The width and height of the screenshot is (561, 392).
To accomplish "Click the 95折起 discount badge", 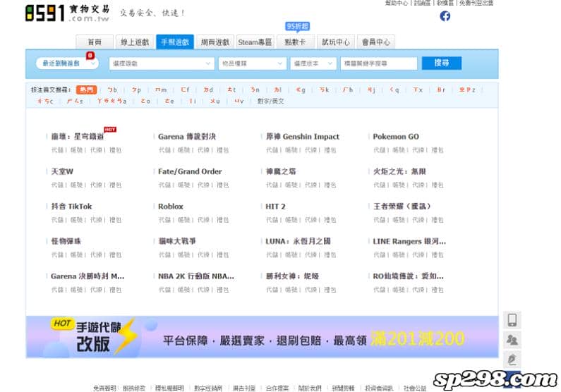I will 297,27.
